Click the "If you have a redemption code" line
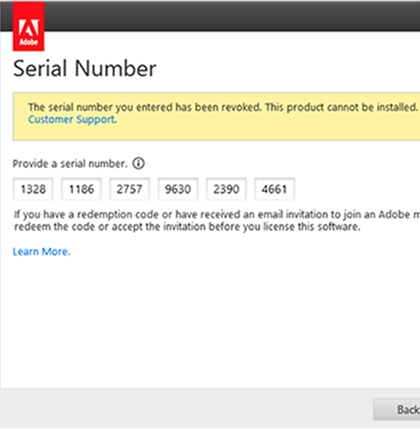 pos(217,214)
